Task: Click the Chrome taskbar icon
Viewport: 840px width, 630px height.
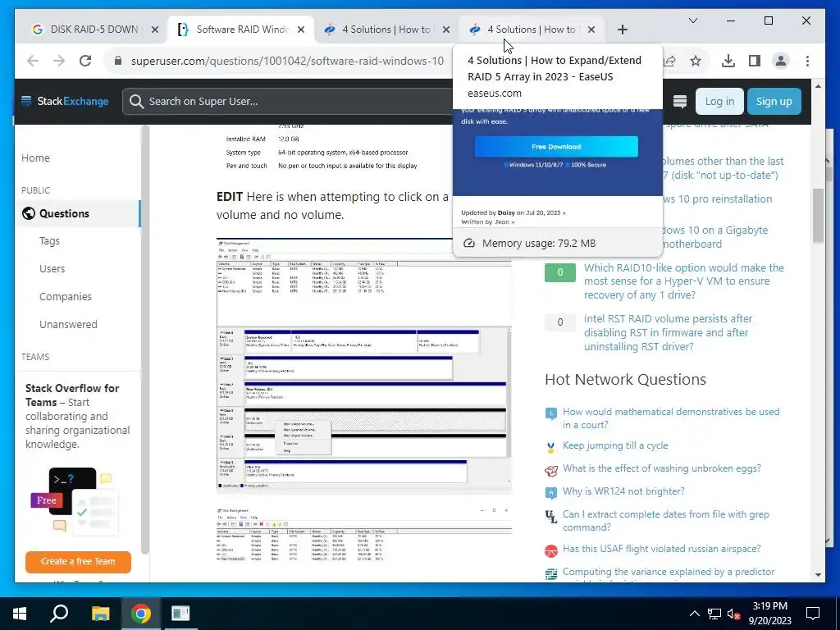Action: tap(140, 614)
